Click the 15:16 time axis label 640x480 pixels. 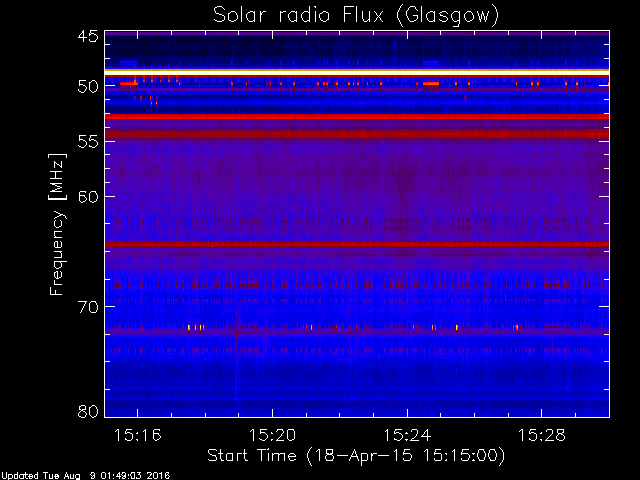click(x=138, y=436)
